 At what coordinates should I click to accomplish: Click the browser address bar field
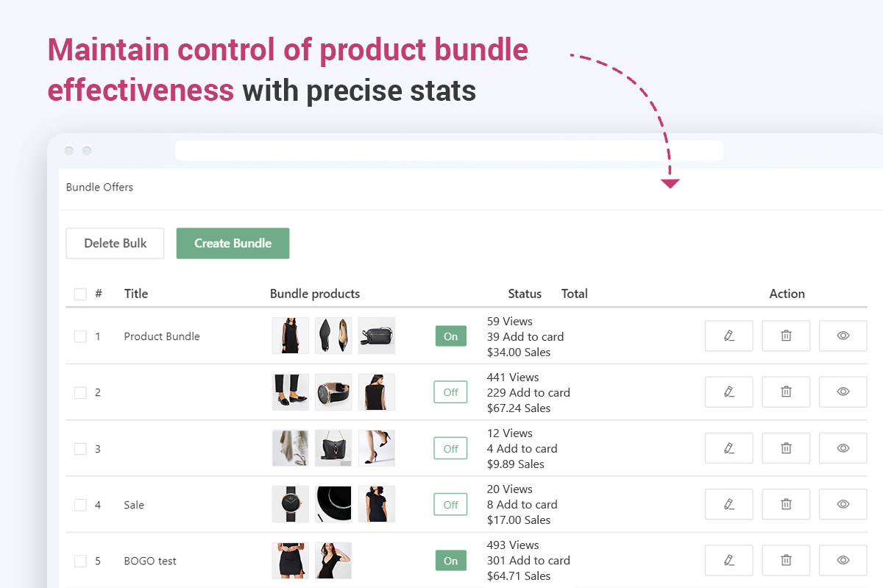[449, 151]
